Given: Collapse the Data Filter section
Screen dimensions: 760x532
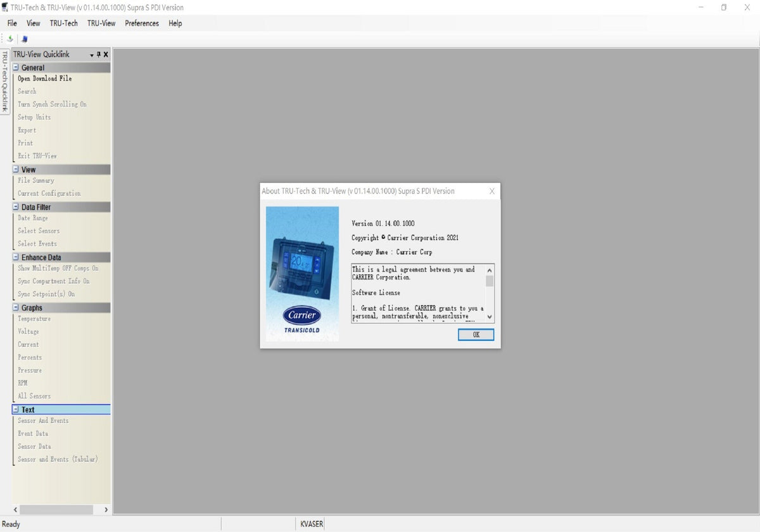Looking at the screenshot, I should coord(16,207).
